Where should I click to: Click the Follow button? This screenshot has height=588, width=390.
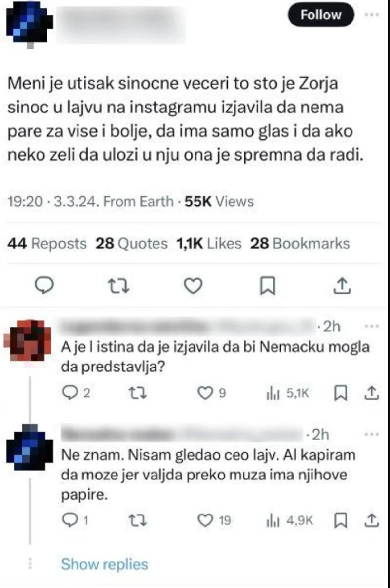(x=321, y=15)
